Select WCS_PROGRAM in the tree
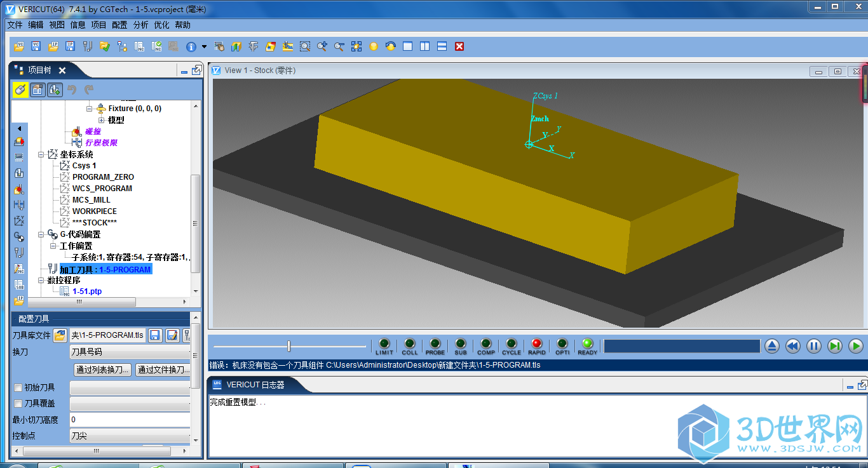868x468 pixels. pyautogui.click(x=102, y=189)
